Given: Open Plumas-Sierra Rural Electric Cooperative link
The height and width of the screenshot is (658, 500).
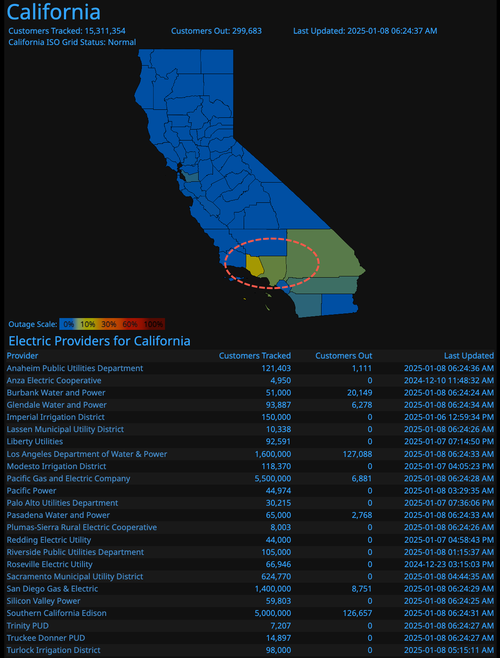Looking at the screenshot, I should (x=82, y=527).
